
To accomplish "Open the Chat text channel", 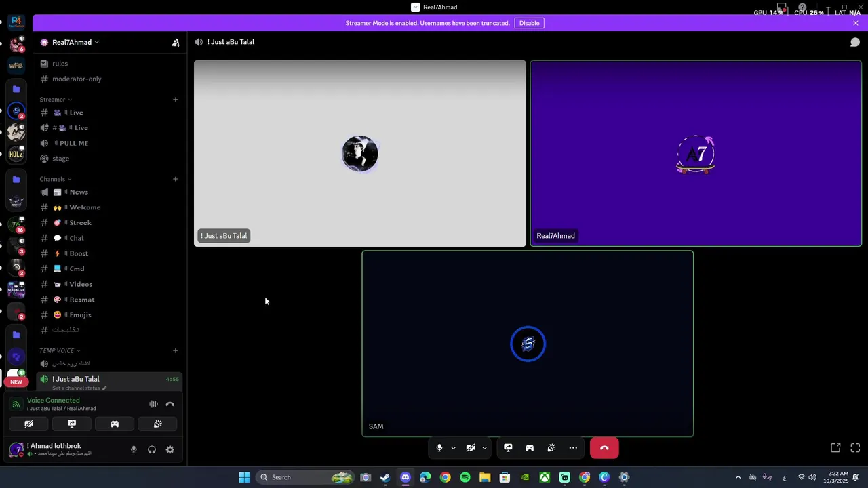I will click(x=109, y=238).
